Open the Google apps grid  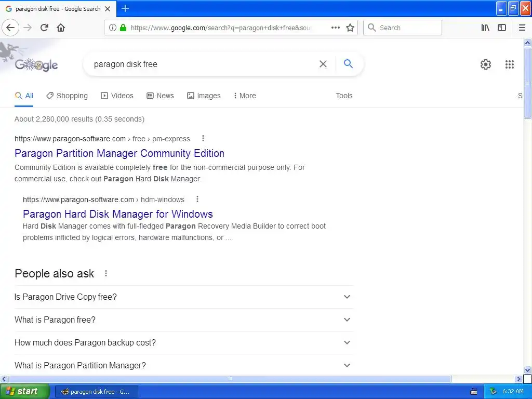coord(510,64)
